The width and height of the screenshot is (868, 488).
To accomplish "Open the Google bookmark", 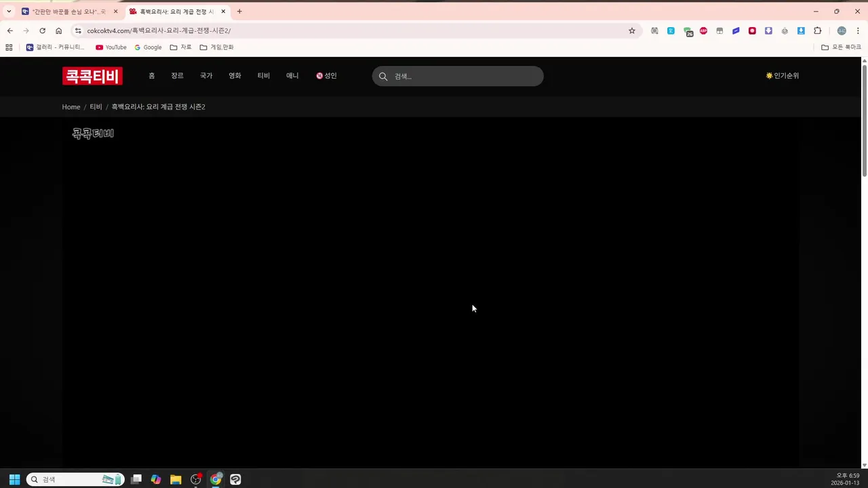I will [148, 47].
